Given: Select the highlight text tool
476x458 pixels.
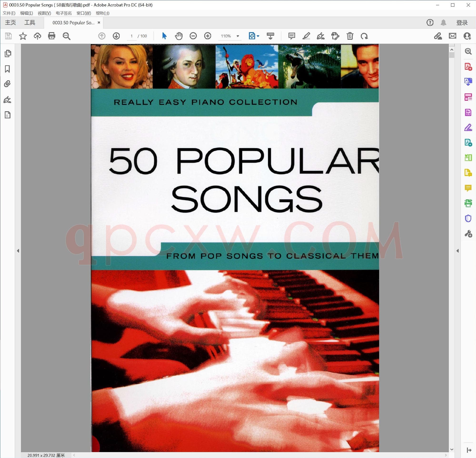Looking at the screenshot, I should point(306,36).
